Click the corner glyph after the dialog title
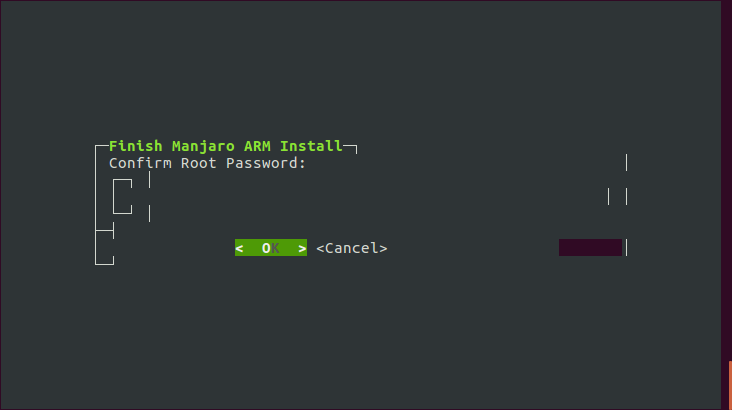 [x=350, y=149]
